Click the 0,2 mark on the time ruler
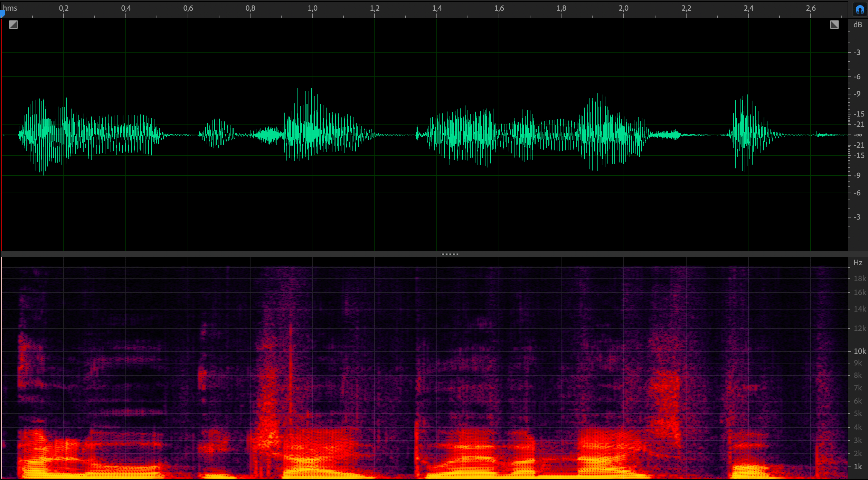 pos(64,8)
